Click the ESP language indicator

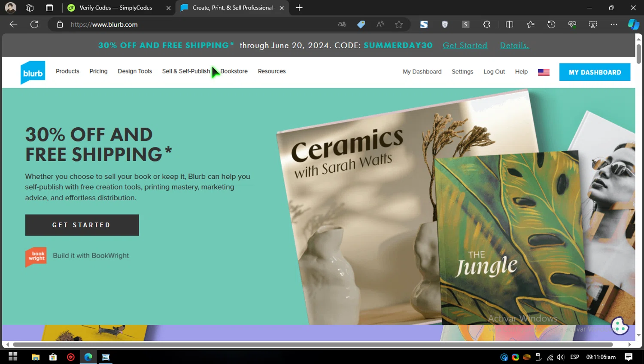574,357
